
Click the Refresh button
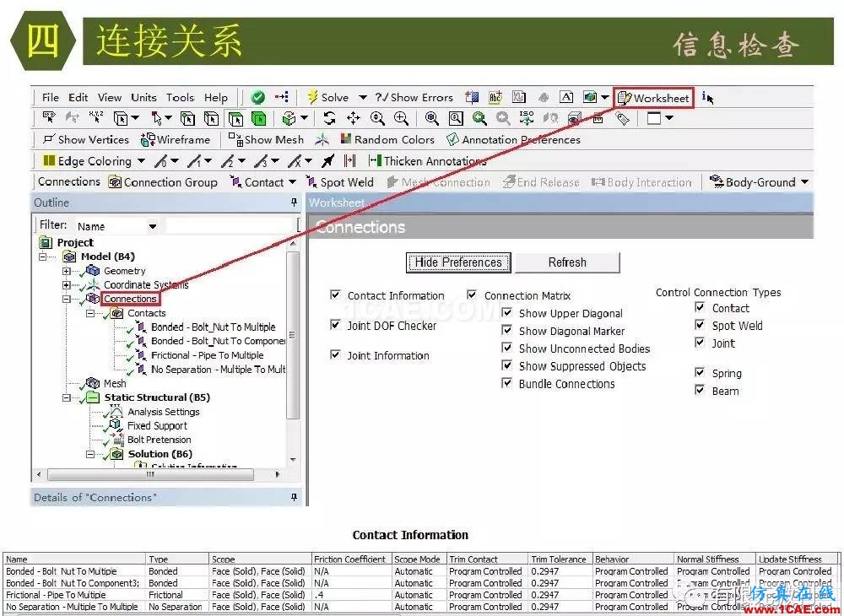(x=567, y=262)
